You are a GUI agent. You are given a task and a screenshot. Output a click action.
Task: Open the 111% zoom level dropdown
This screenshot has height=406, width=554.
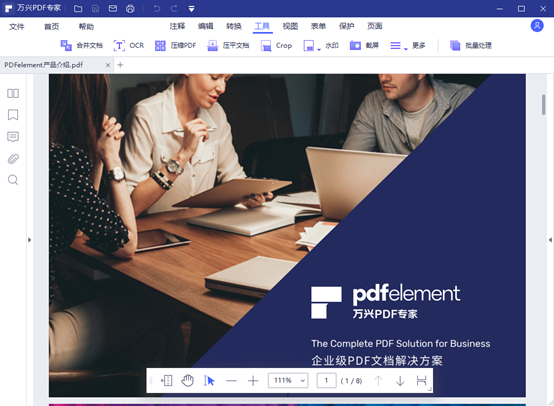(x=288, y=381)
